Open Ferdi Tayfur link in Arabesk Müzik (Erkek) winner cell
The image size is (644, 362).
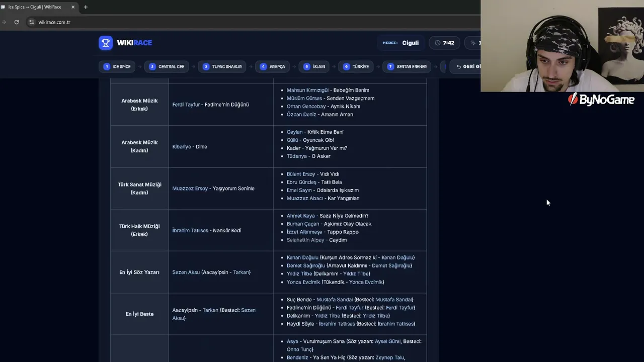tap(186, 105)
